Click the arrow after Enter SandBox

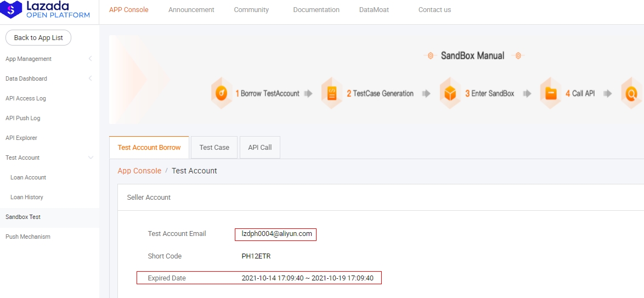(x=527, y=94)
